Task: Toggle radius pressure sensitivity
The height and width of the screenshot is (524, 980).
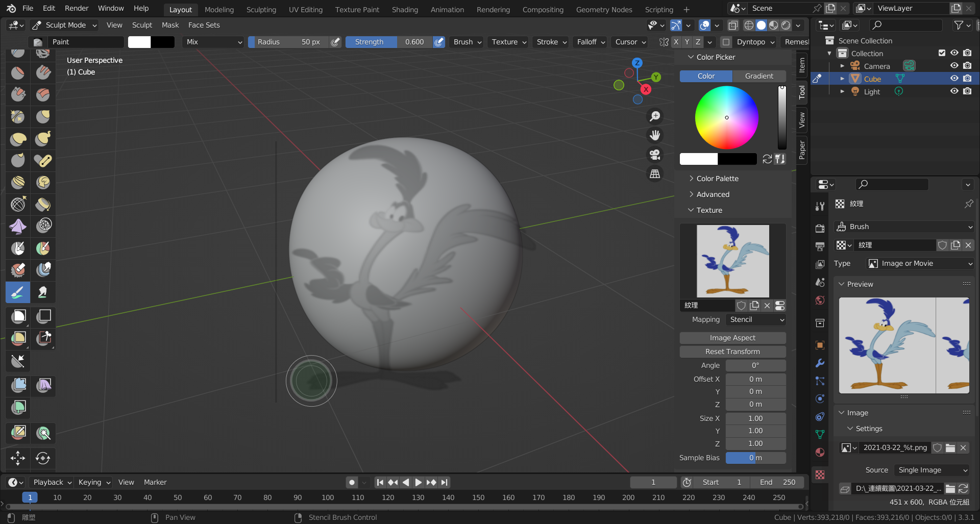Action: coord(335,42)
